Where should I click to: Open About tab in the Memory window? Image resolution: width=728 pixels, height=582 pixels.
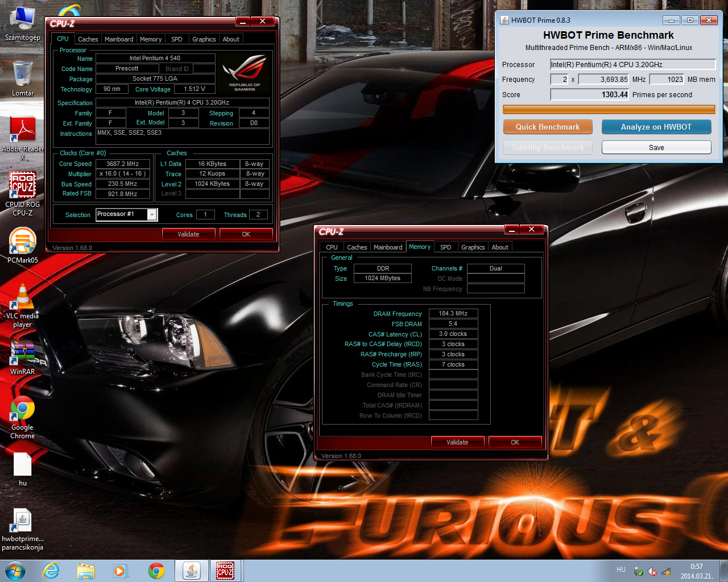point(500,247)
